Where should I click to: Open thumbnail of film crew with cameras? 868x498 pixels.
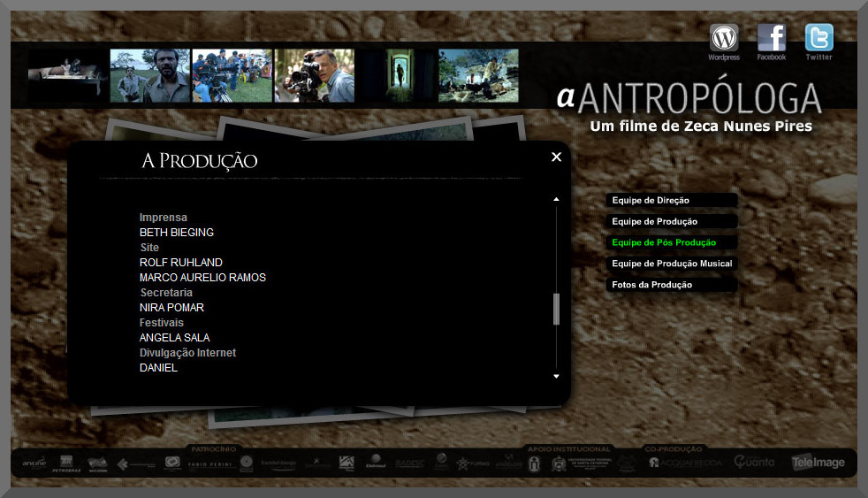tap(232, 76)
